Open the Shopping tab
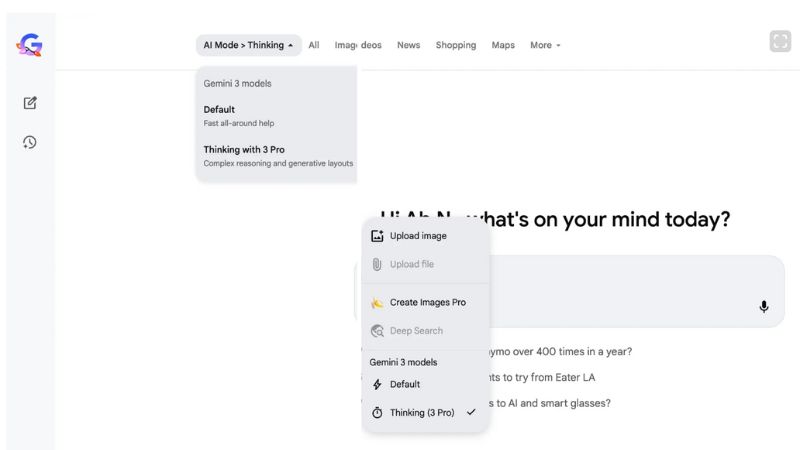This screenshot has width=800, height=450. tap(456, 45)
